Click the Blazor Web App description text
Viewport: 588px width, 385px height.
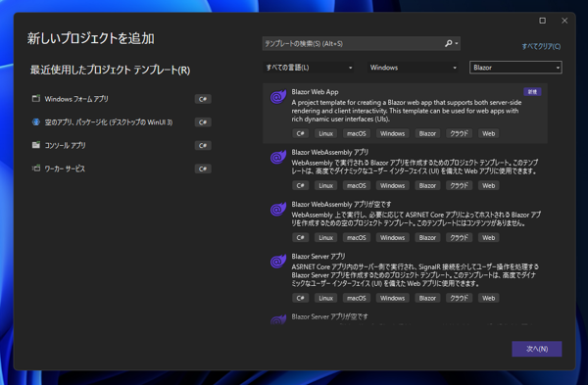click(x=407, y=111)
